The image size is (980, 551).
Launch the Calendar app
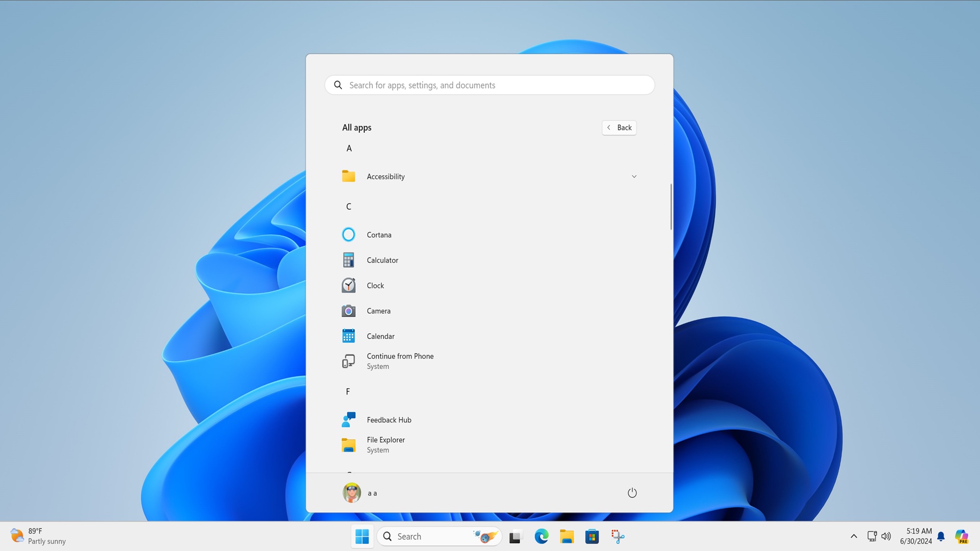(x=380, y=336)
